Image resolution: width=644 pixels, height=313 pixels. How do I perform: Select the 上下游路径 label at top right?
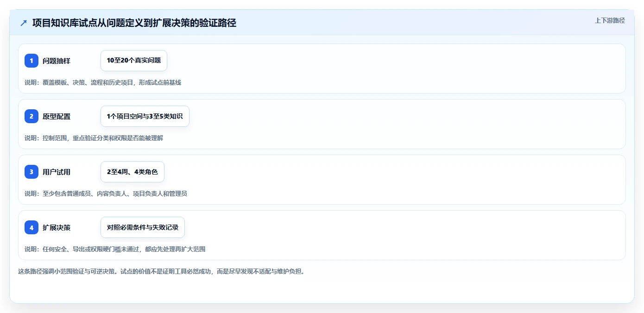point(610,20)
